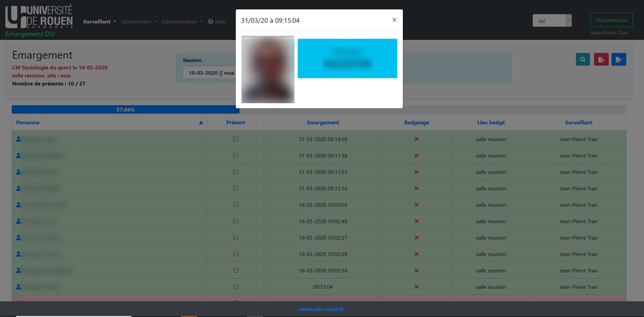This screenshot has width=644, height=317.
Task: Toggle Présent checkbox for the 09:14:56 row
Action: click(235, 139)
